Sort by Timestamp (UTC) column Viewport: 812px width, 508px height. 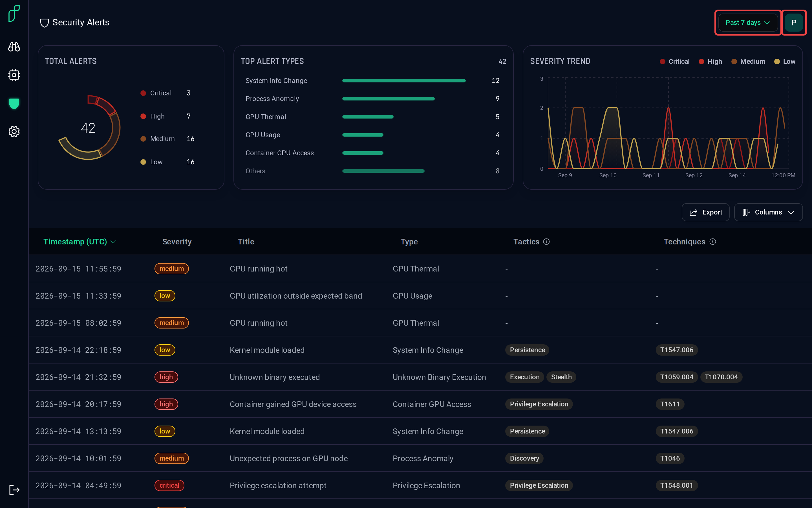[x=80, y=242]
